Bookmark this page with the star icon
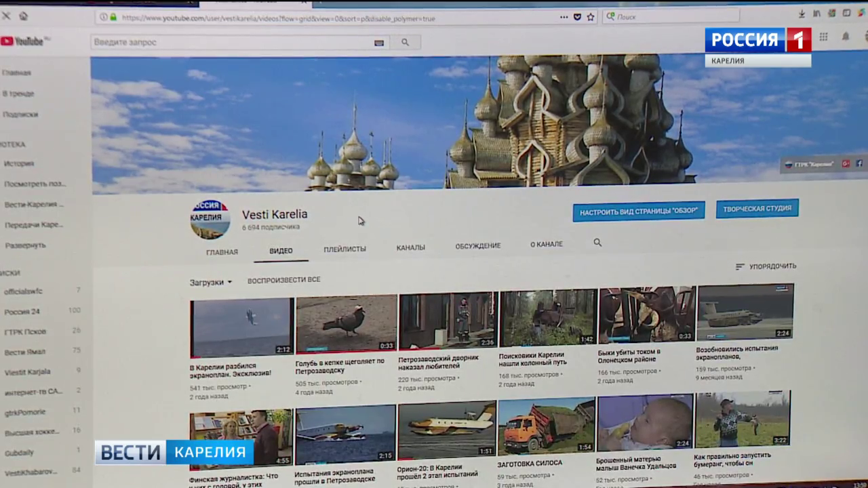 591,17
